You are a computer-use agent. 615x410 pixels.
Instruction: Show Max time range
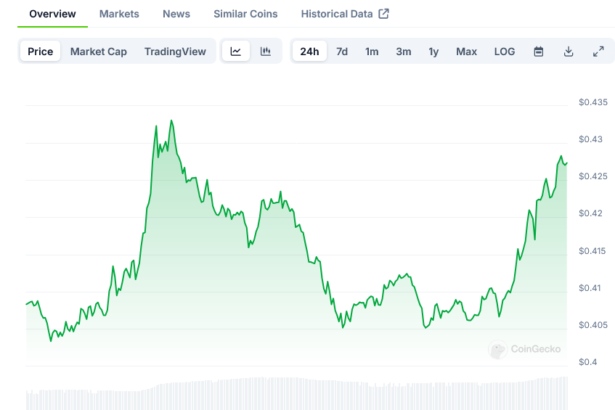pos(466,52)
